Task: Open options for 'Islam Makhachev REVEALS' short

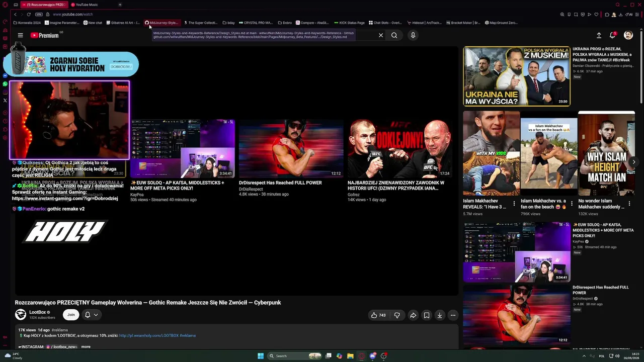Action: tap(514, 204)
